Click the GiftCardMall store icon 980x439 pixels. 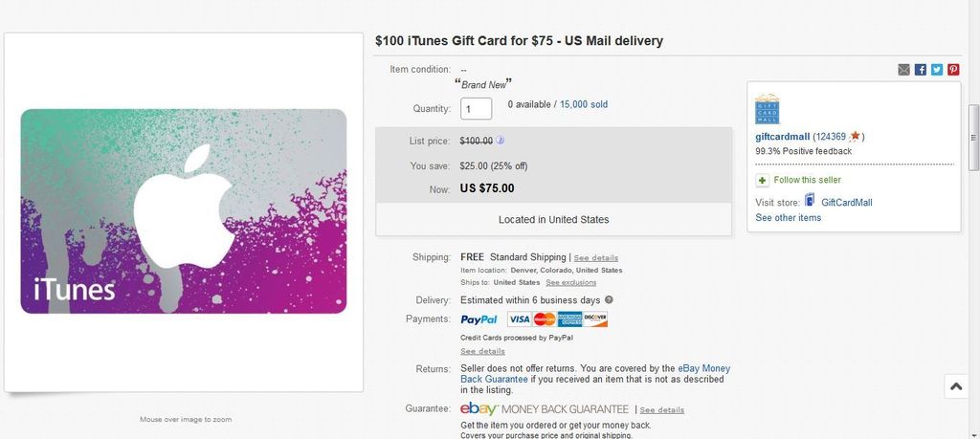[x=810, y=201]
